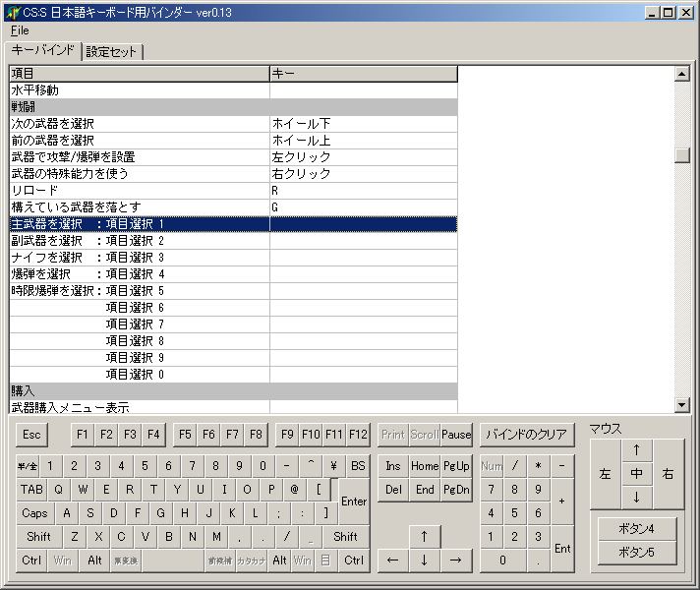The image size is (700, 590).
Task: Click the 項目 column header
Action: (x=139, y=74)
